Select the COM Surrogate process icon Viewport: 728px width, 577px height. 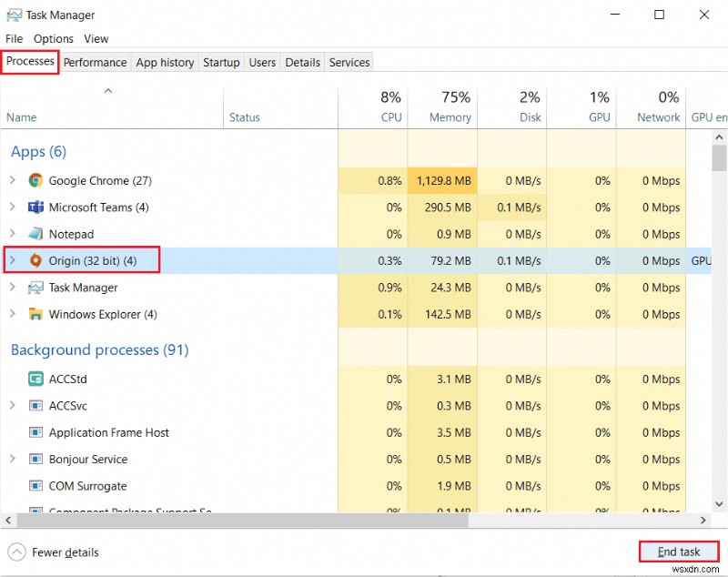(35, 486)
